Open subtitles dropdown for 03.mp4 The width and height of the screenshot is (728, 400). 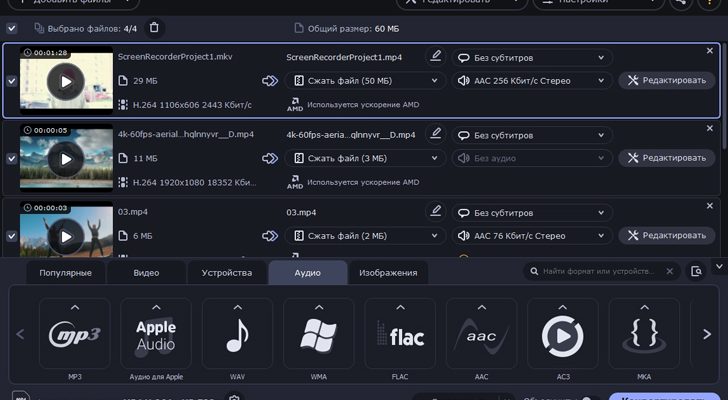532,213
